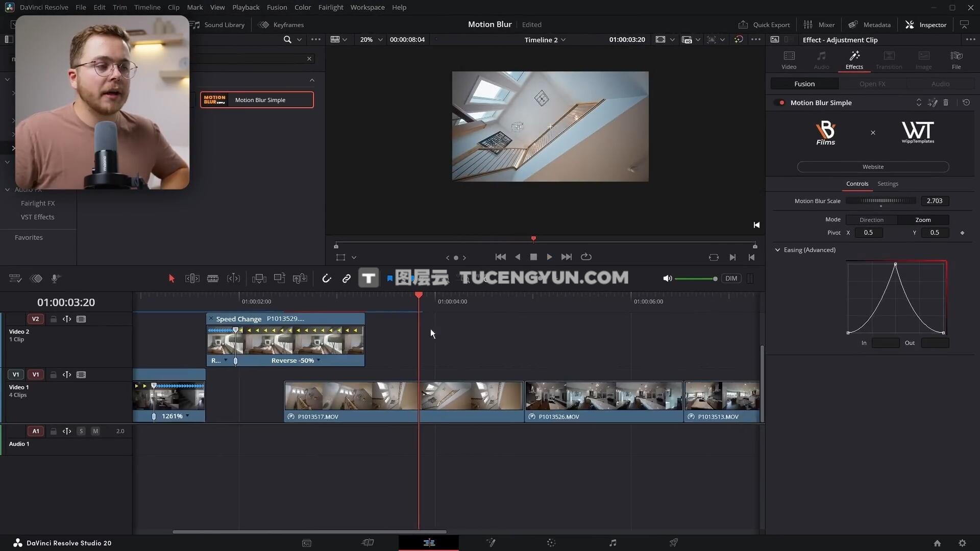Image resolution: width=980 pixels, height=551 pixels.
Task: Reset the Motion Blur Simple effect
Action: (966, 103)
